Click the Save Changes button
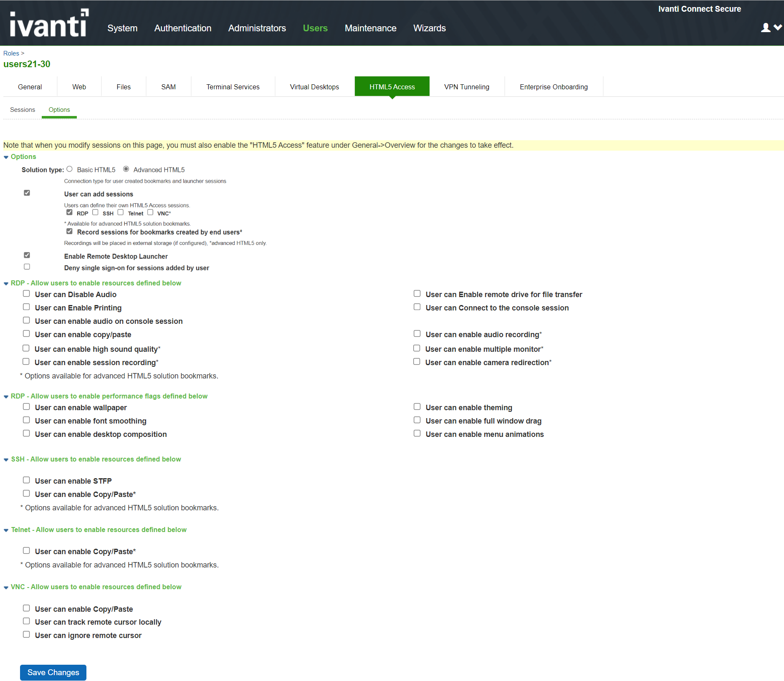 pyautogui.click(x=53, y=672)
